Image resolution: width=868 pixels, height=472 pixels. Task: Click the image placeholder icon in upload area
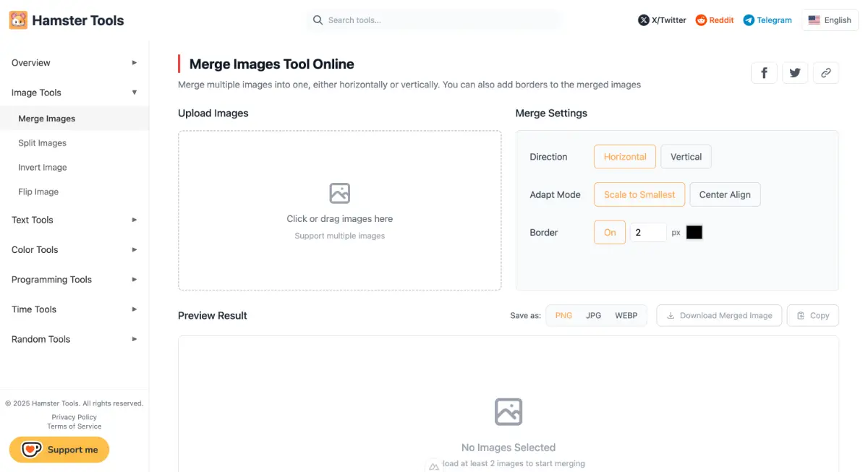(x=339, y=193)
